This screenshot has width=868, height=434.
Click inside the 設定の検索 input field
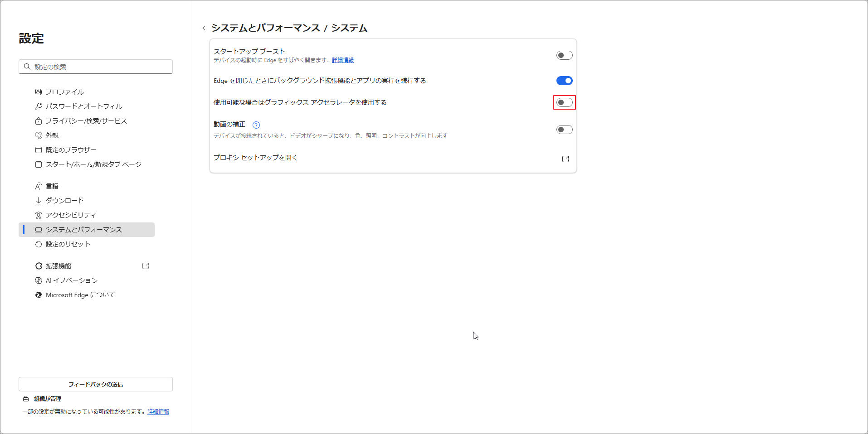95,66
